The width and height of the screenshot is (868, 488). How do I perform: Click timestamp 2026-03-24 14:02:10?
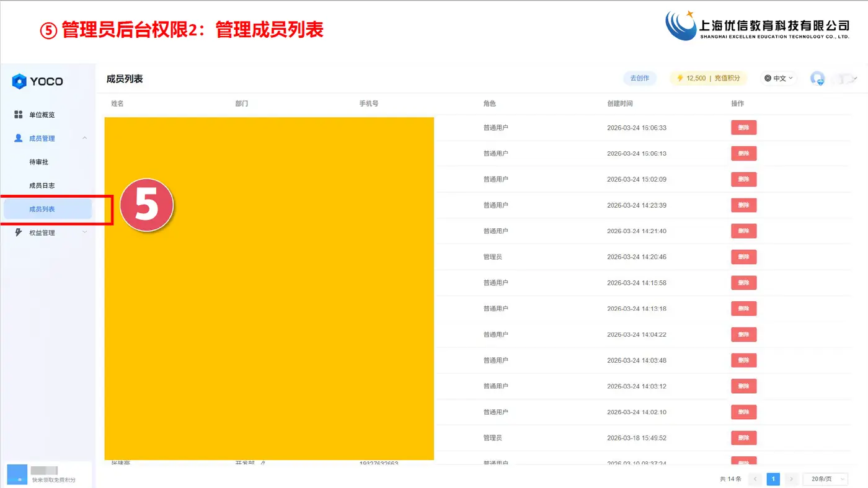(x=637, y=412)
